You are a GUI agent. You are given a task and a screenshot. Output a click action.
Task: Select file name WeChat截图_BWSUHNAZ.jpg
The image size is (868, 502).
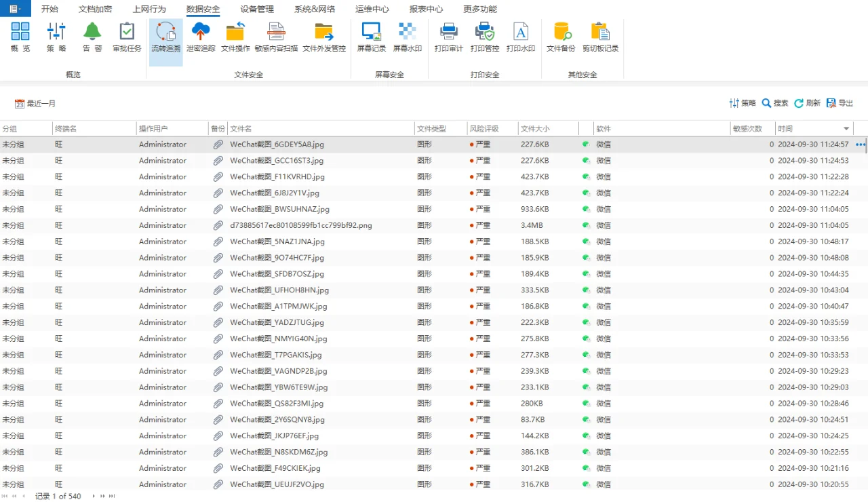pyautogui.click(x=279, y=210)
